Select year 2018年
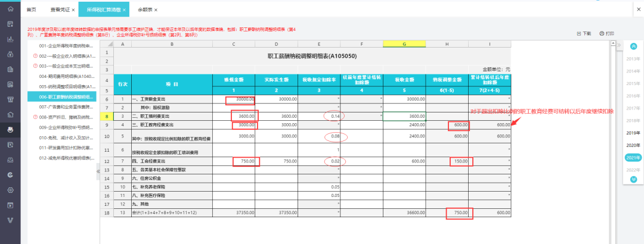Viewport: 644px width, 244px height. (633, 121)
